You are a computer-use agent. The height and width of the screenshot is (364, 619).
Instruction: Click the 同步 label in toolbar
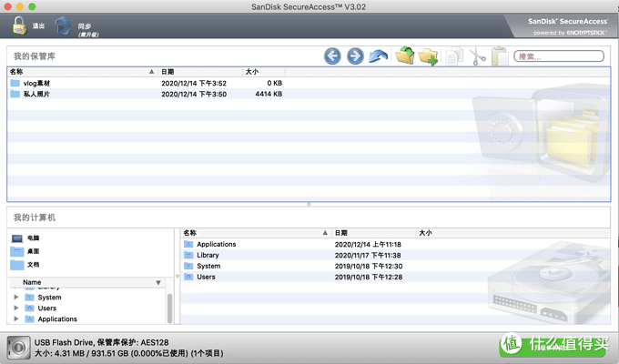click(85, 26)
